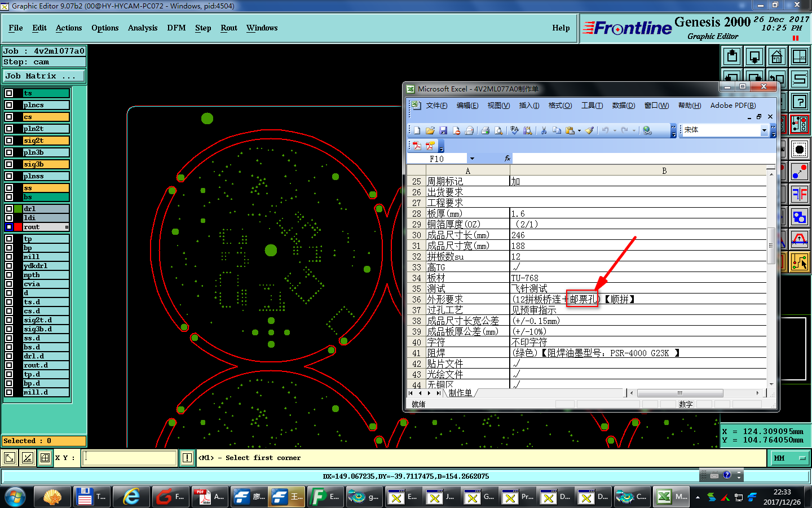Select the black octagon feature selection tool

pyautogui.click(x=800, y=150)
